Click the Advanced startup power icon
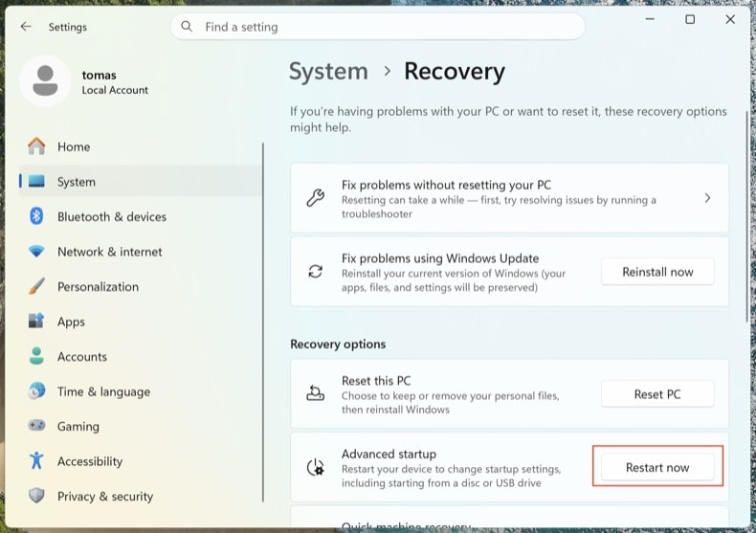756x533 pixels. coord(316,468)
